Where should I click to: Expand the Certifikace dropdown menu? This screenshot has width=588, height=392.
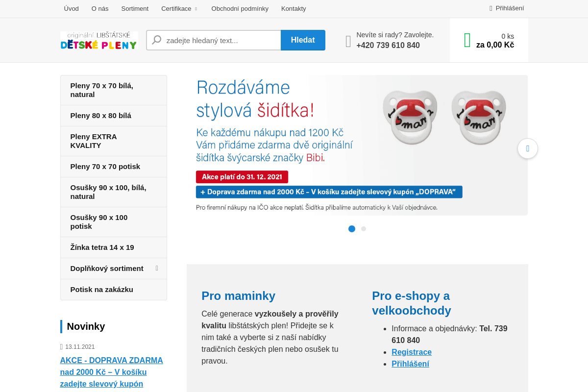tap(179, 9)
